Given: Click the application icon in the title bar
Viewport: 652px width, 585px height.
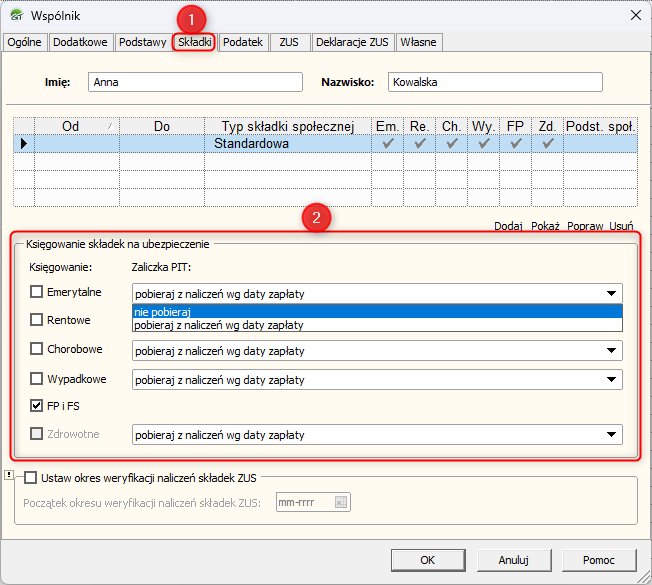Looking at the screenshot, I should pyautogui.click(x=15, y=15).
